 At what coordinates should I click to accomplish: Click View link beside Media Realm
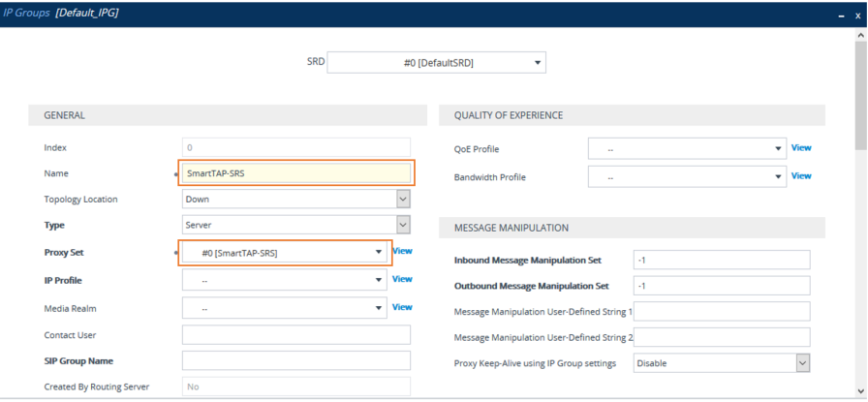[x=402, y=307]
